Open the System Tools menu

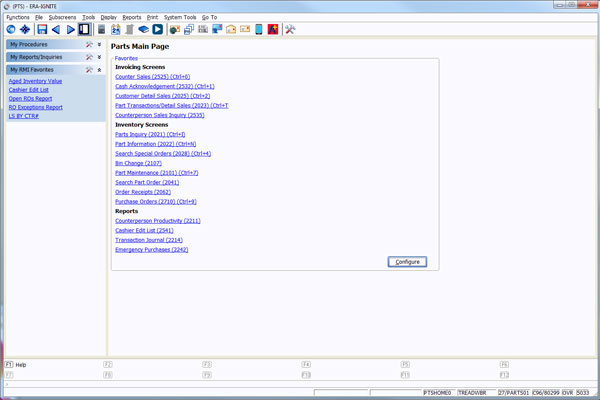pyautogui.click(x=180, y=17)
